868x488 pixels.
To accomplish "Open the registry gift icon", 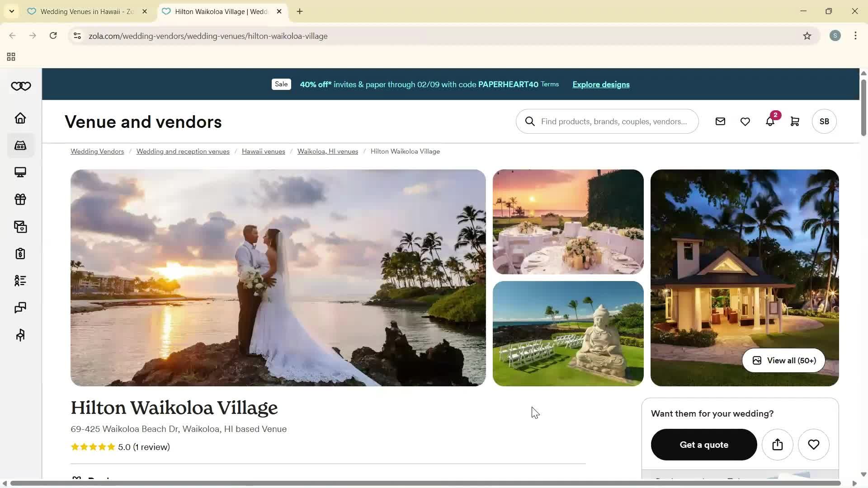I will pos(20,199).
